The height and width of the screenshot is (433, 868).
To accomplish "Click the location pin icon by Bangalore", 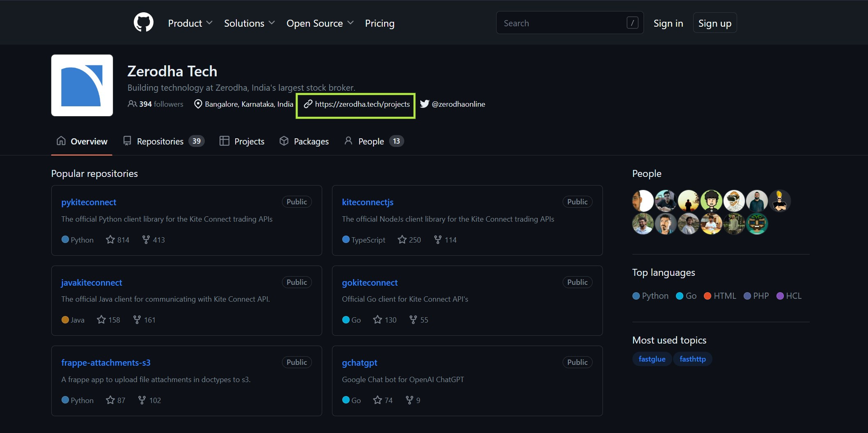I will tap(198, 104).
